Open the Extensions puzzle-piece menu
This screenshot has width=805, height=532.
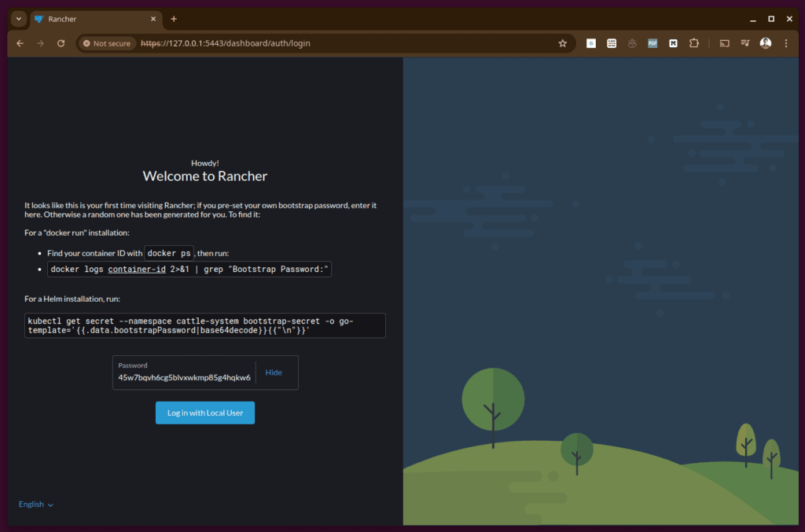coord(694,43)
